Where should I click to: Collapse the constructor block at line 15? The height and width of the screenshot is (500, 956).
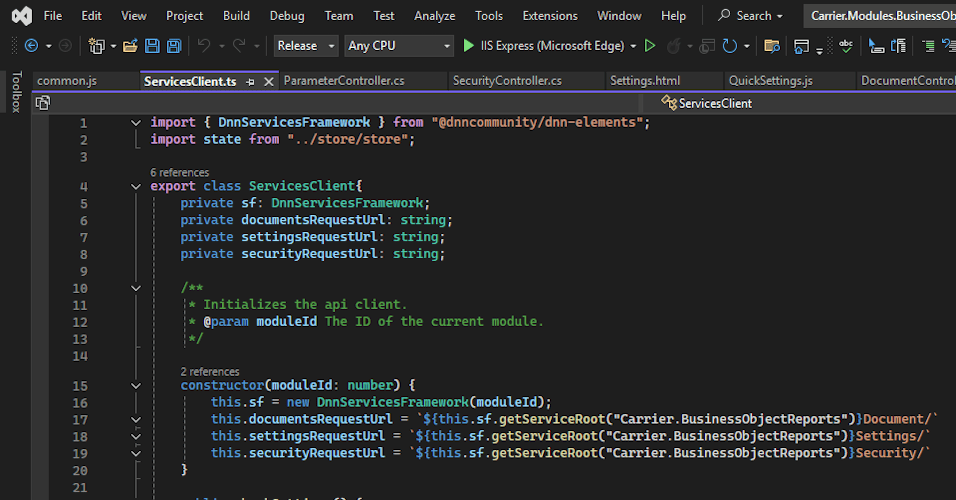[x=136, y=385]
